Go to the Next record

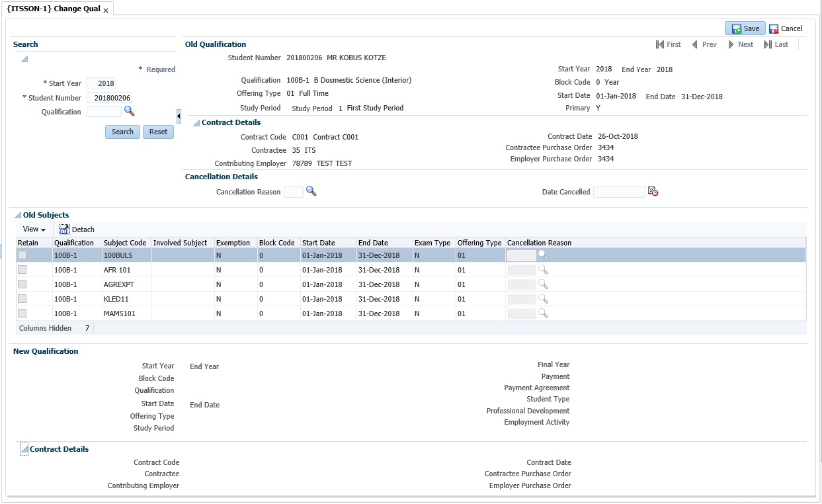[740, 44]
